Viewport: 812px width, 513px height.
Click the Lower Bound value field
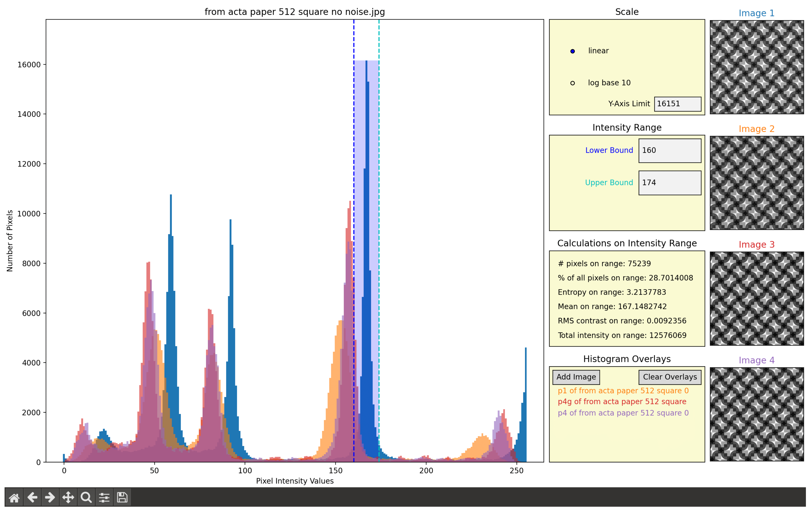point(669,150)
